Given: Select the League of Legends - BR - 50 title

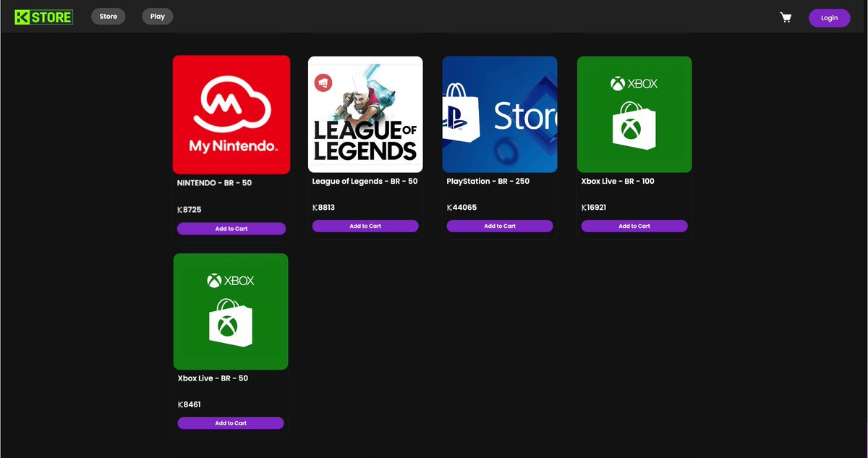Looking at the screenshot, I should pyautogui.click(x=365, y=181).
